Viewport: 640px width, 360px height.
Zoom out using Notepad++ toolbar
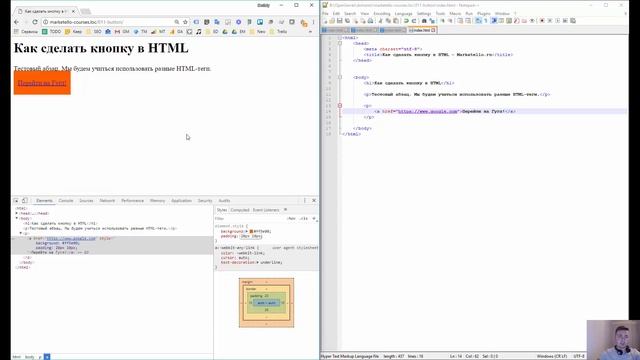click(451, 21)
